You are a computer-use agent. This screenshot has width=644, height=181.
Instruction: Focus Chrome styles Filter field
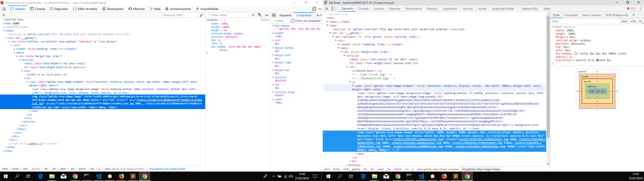click(x=584, y=21)
